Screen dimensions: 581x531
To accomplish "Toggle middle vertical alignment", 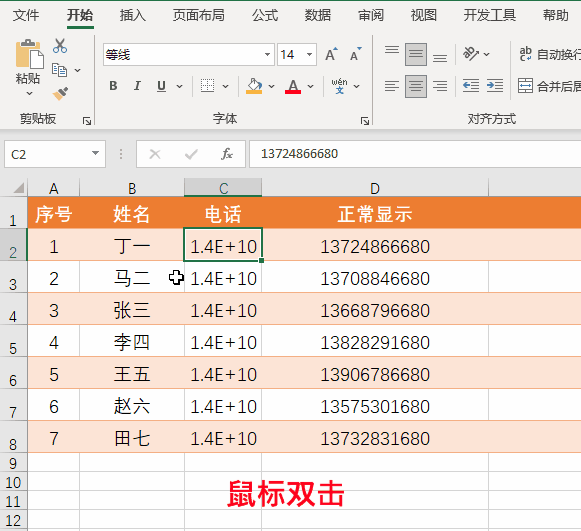I will point(416,54).
